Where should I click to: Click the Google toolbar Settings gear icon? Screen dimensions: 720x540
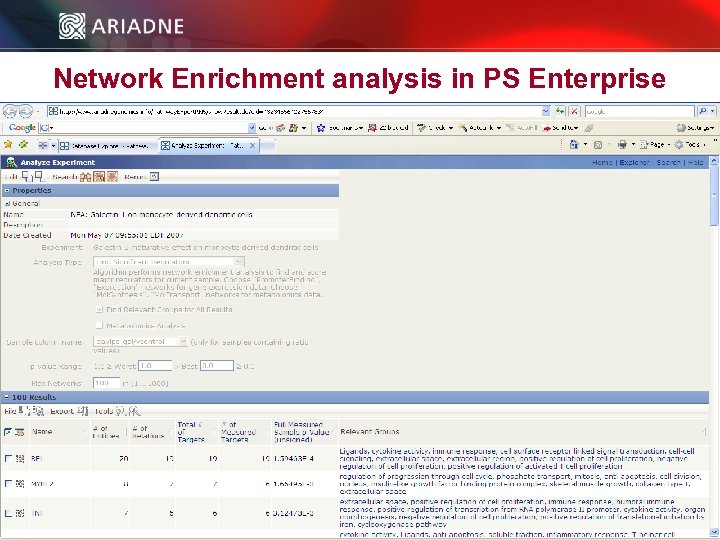click(x=681, y=128)
